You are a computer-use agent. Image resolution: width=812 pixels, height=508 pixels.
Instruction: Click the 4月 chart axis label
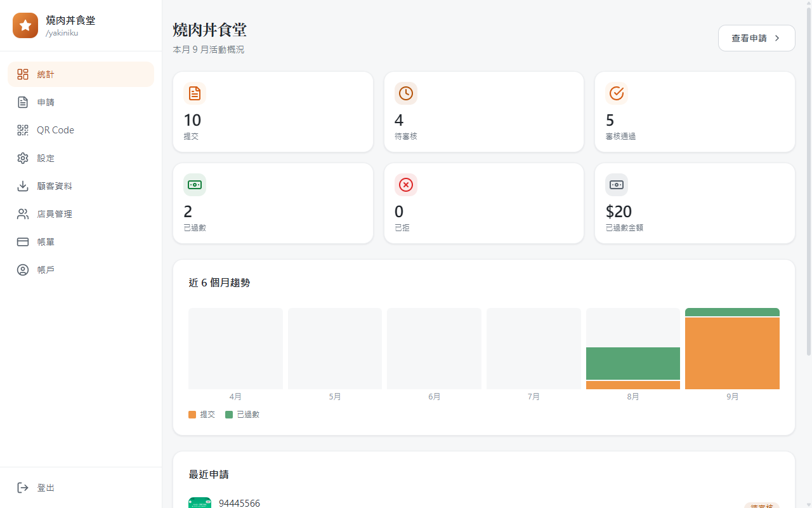[235, 397]
